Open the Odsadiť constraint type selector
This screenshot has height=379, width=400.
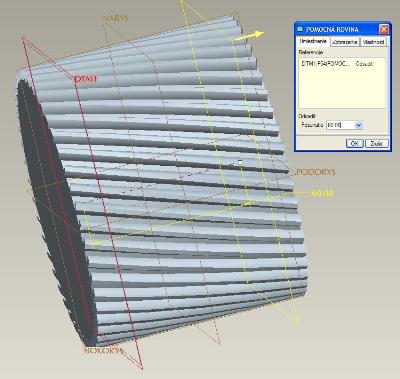click(x=364, y=64)
